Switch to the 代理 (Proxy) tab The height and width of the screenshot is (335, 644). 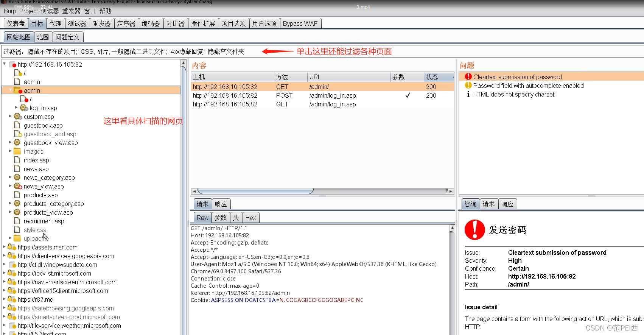(x=56, y=23)
